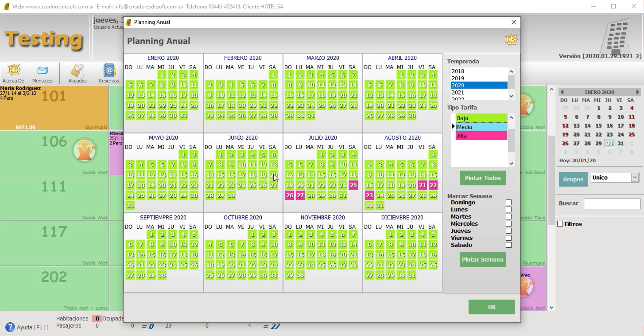Open the Mensajes envelope icon

tap(42, 70)
